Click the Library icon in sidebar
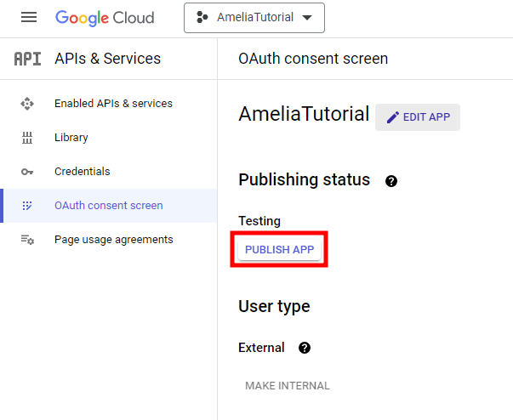 27,138
